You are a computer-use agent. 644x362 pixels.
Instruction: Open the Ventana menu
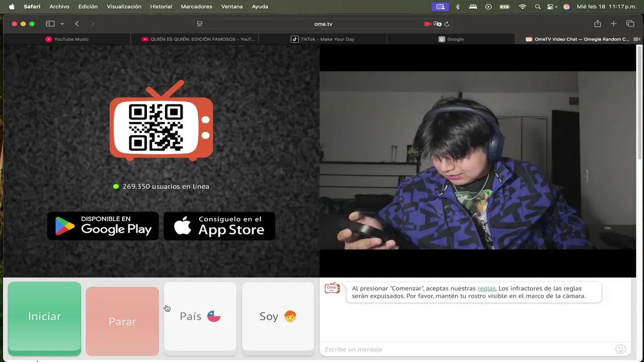pos(232,7)
